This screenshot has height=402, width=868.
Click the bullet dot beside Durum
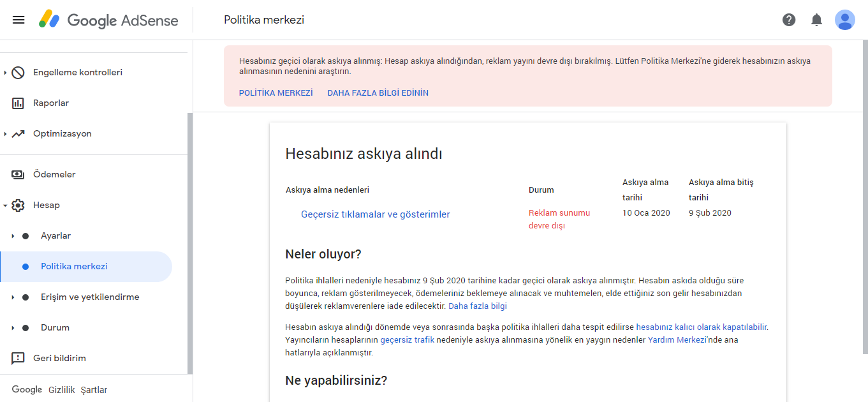(x=26, y=327)
